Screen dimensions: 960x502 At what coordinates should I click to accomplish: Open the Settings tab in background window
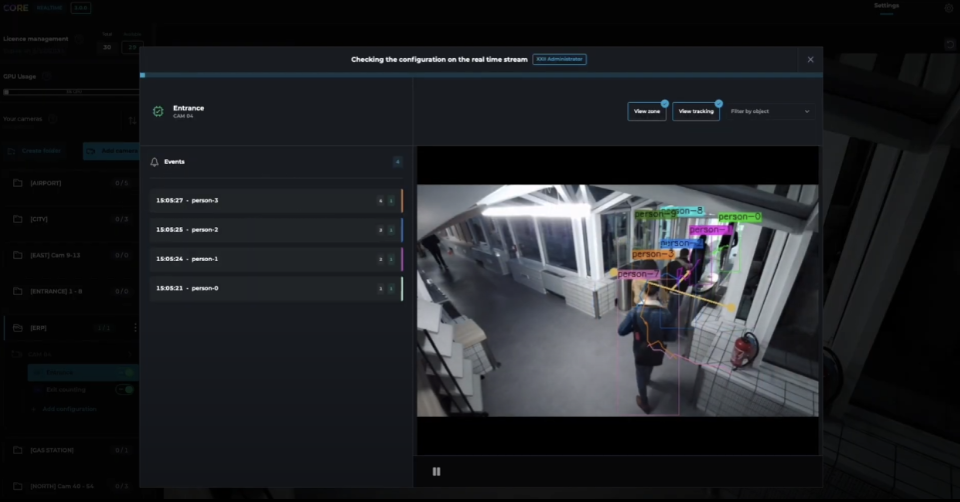click(886, 6)
